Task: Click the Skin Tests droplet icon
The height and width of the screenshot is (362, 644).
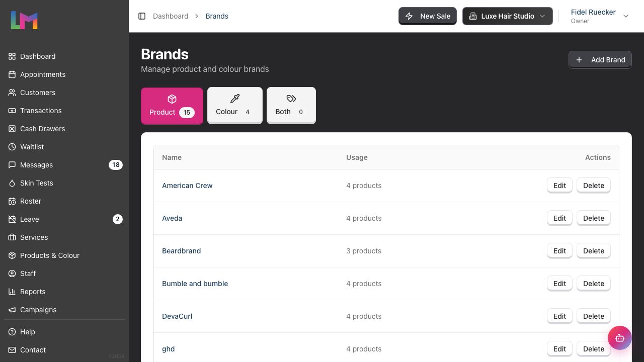Action: [12, 183]
